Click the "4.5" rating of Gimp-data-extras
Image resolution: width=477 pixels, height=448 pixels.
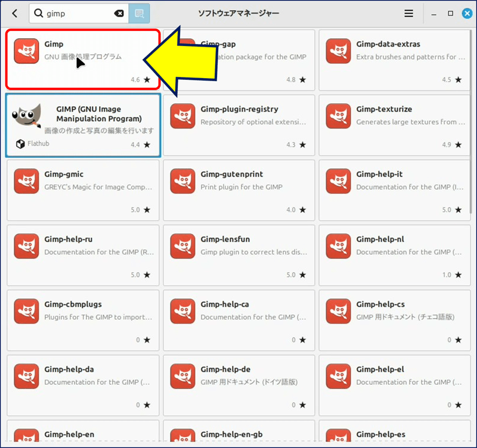[447, 80]
